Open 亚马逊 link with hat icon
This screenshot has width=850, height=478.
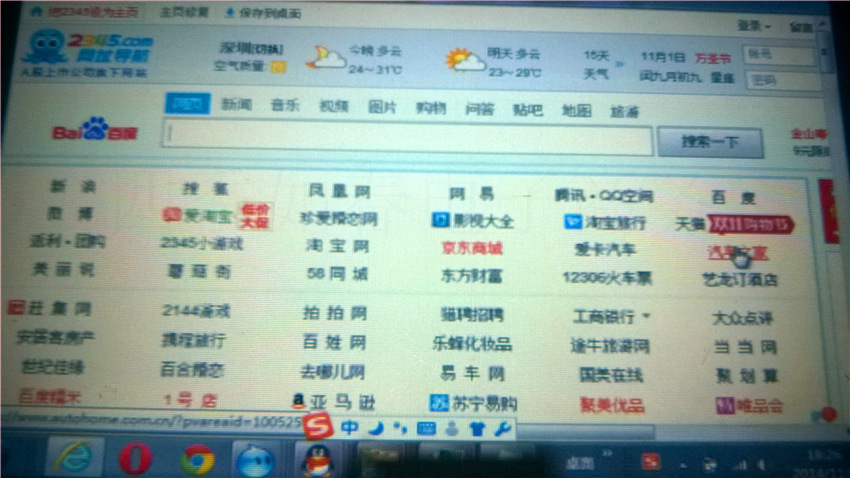[333, 402]
